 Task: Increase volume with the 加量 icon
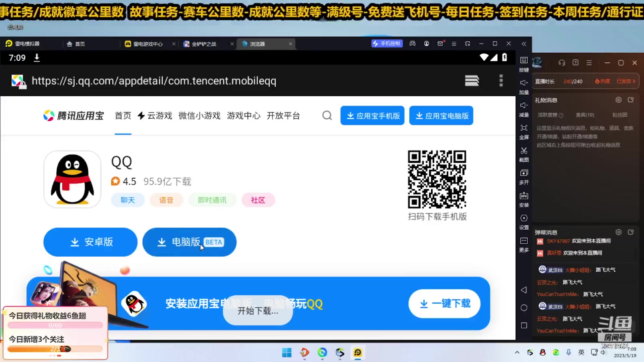pyautogui.click(x=524, y=83)
